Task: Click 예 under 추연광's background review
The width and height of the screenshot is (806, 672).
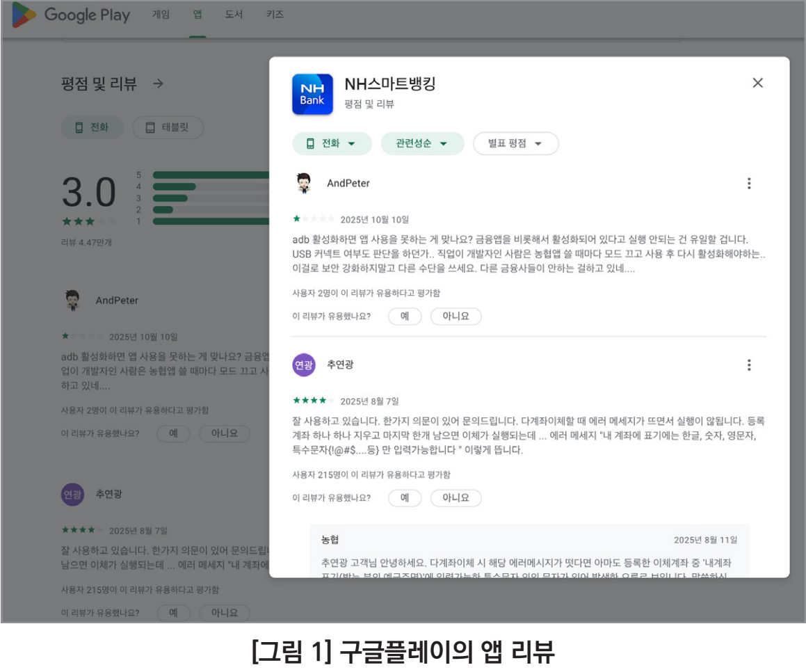Action: click(x=174, y=613)
